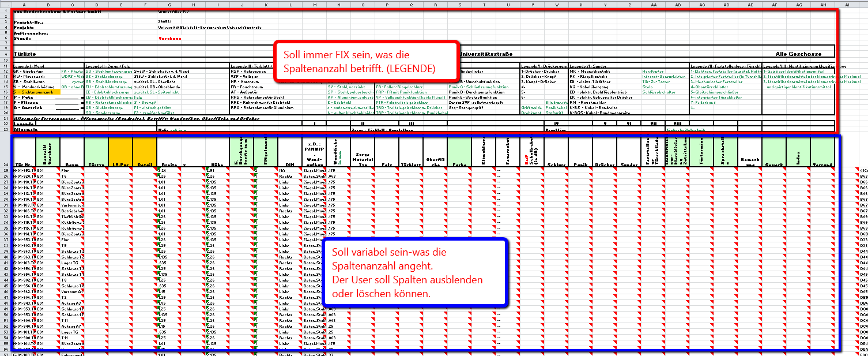Select legend entry 'GK - Gipskarton'

[29, 71]
